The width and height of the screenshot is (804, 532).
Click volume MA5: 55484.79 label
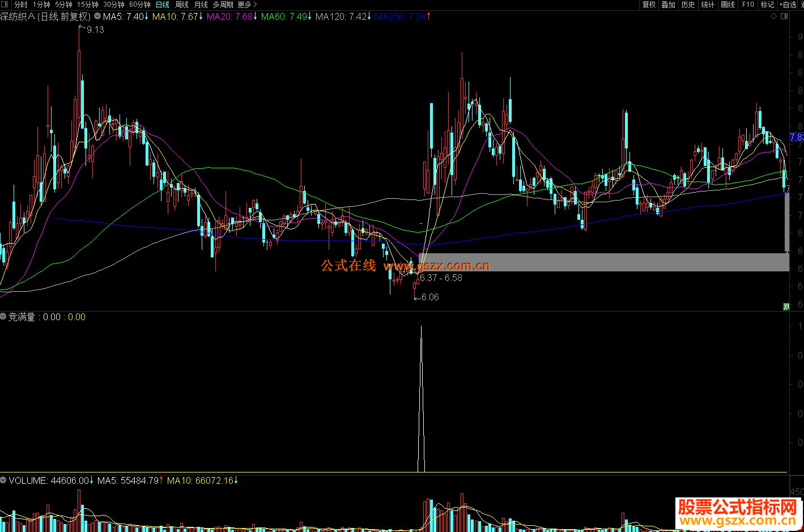tap(128, 480)
